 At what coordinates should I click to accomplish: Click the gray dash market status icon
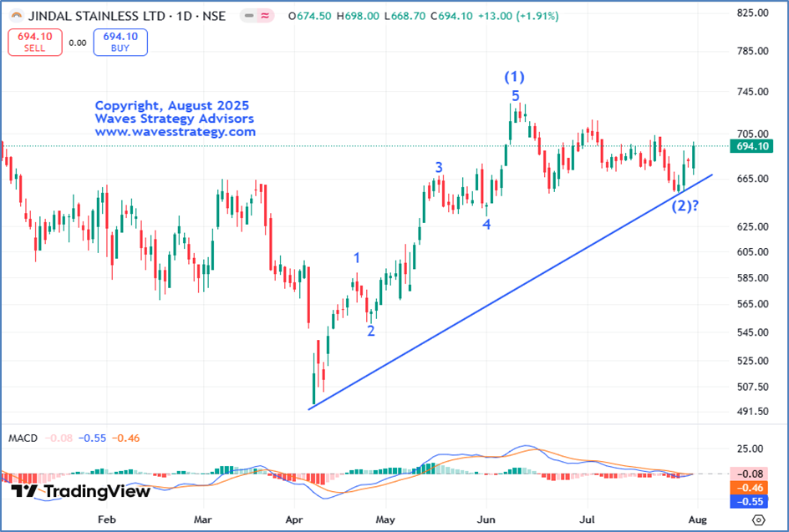[x=248, y=16]
